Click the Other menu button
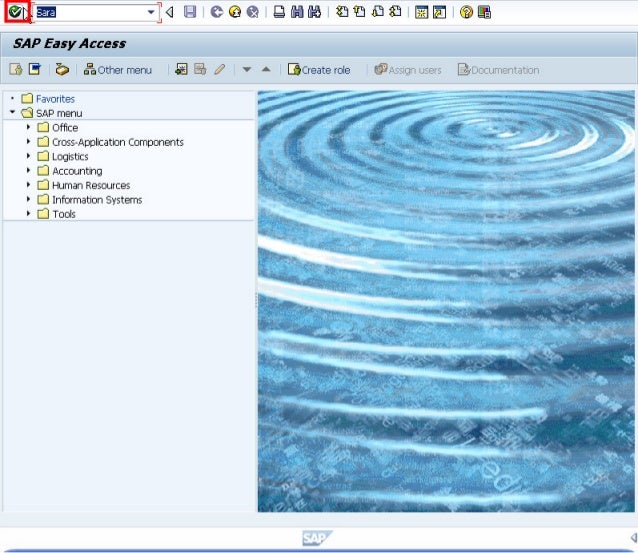The height and width of the screenshot is (553, 638). 118,70
